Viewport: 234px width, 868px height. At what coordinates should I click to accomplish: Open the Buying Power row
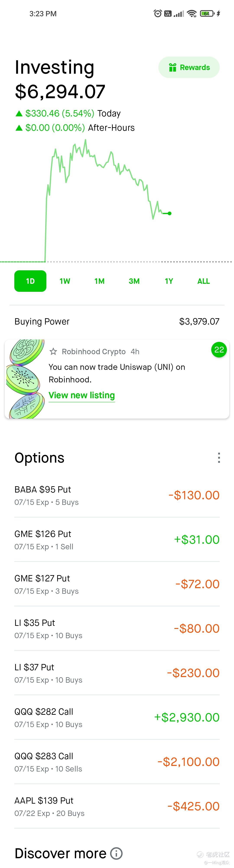tap(117, 321)
